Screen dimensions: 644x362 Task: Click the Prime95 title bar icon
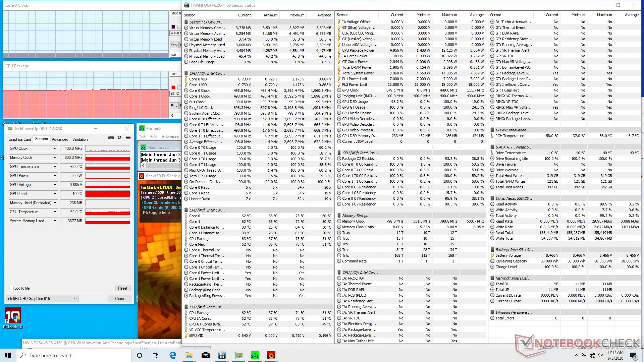click(142, 128)
